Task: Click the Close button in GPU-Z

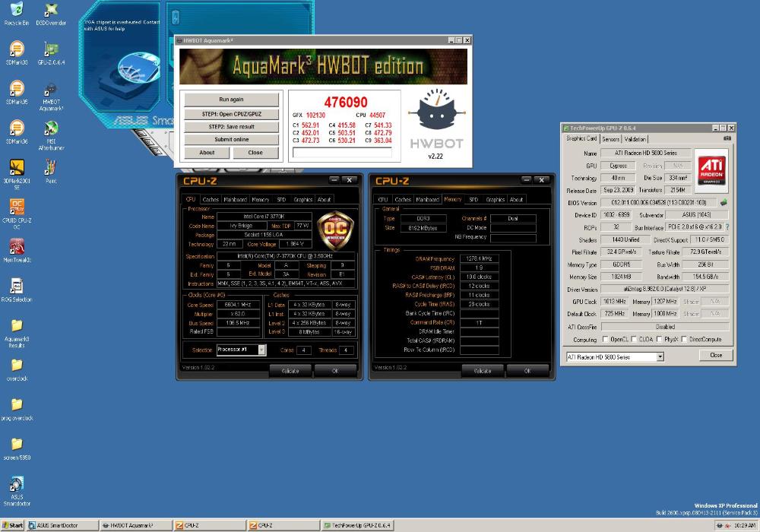Action: click(x=716, y=355)
